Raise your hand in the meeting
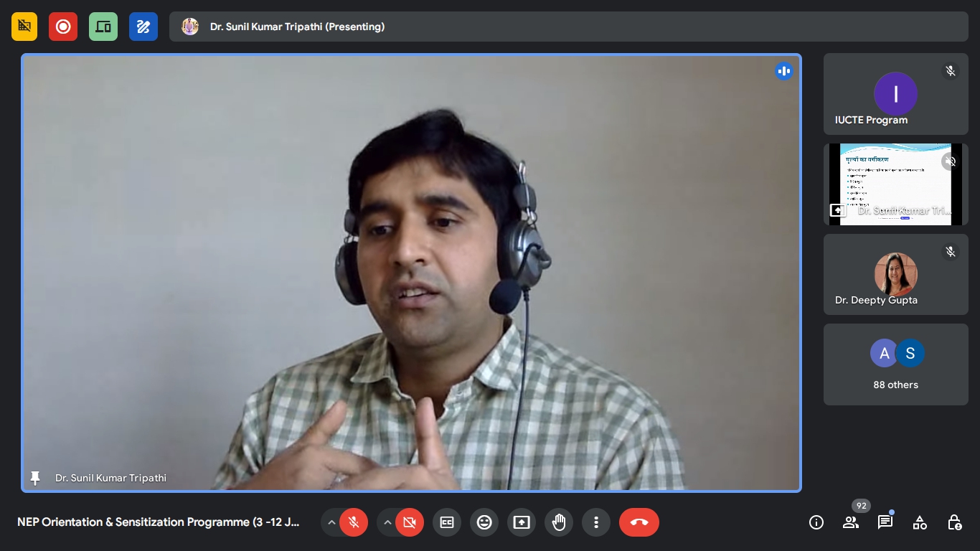This screenshot has width=980, height=551. tap(559, 522)
